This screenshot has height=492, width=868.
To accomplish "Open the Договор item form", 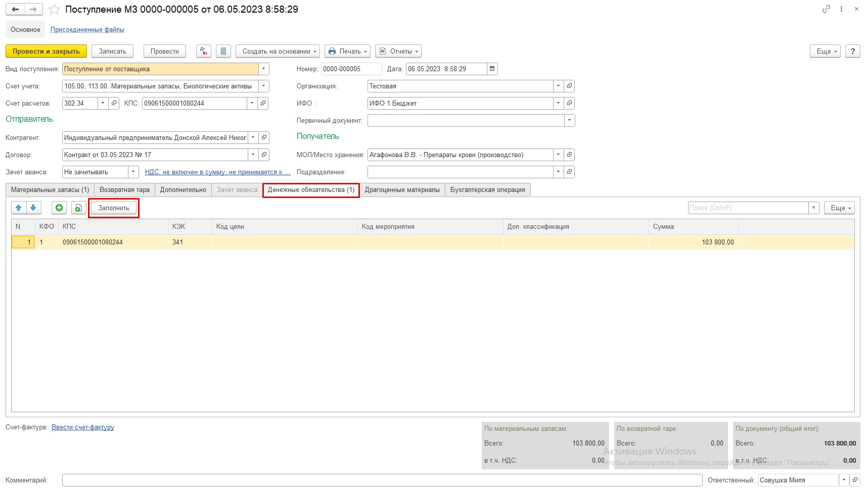I will 264,155.
